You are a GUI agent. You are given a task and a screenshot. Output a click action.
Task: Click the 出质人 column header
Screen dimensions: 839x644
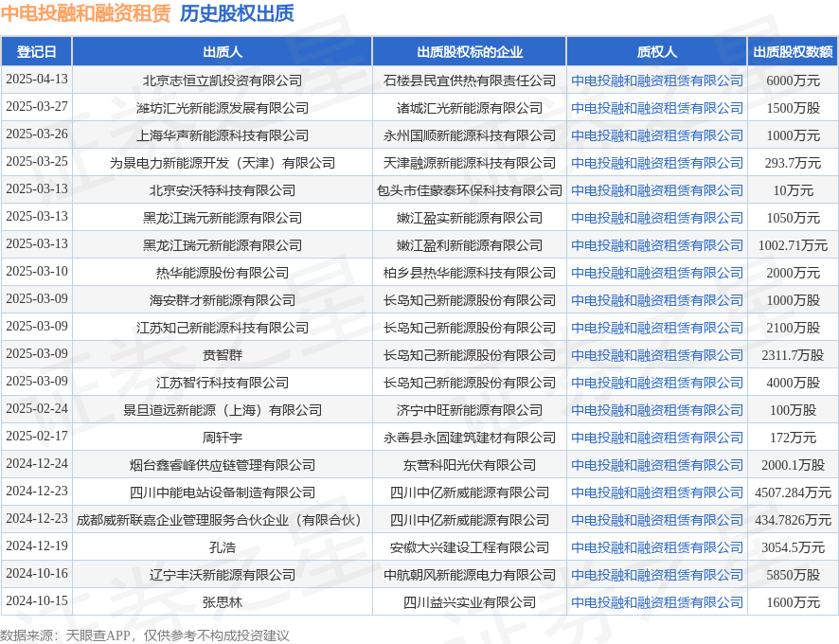pos(222,52)
